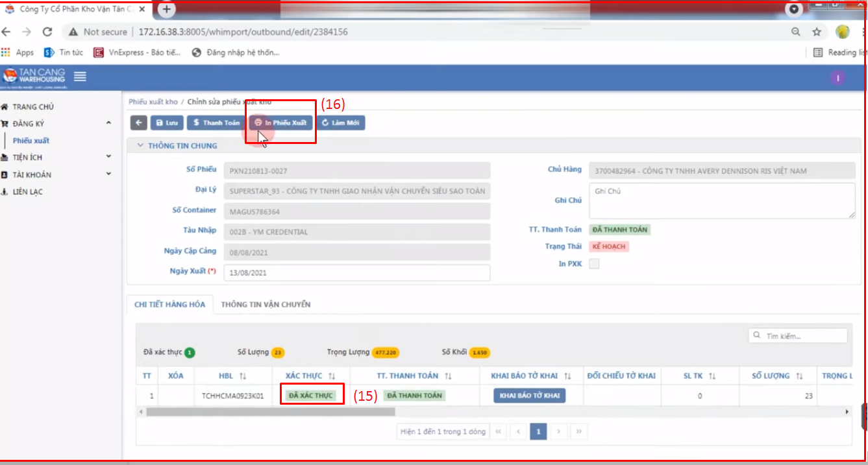Viewport: 868px width, 465px height.
Task: Click the user avatar icon in header
Action: point(838,78)
